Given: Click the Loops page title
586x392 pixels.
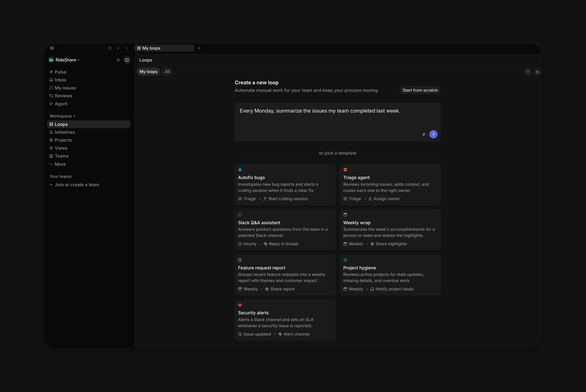Looking at the screenshot, I should (x=146, y=60).
